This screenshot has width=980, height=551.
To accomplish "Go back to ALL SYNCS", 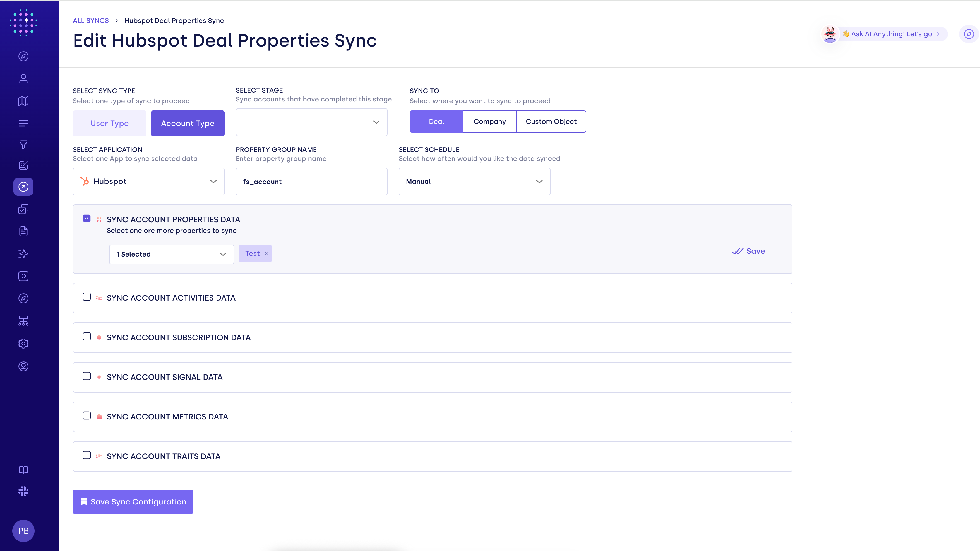I will click(x=90, y=21).
